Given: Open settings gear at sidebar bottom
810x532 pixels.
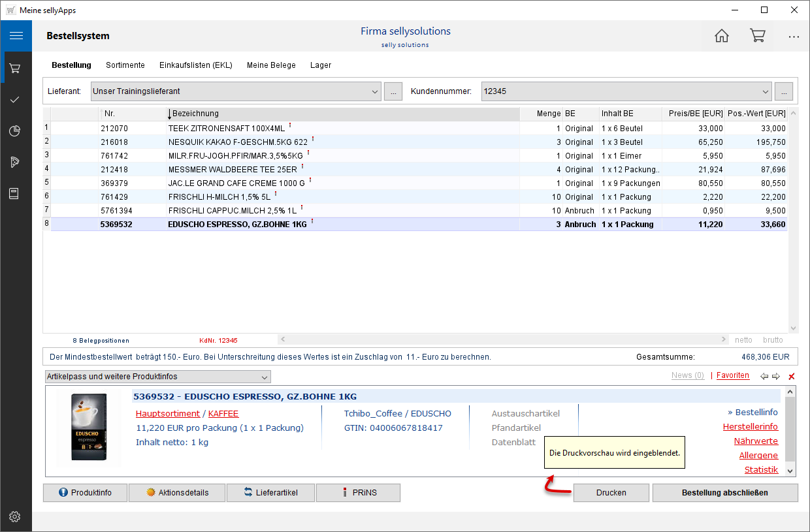Looking at the screenshot, I should coord(15,517).
